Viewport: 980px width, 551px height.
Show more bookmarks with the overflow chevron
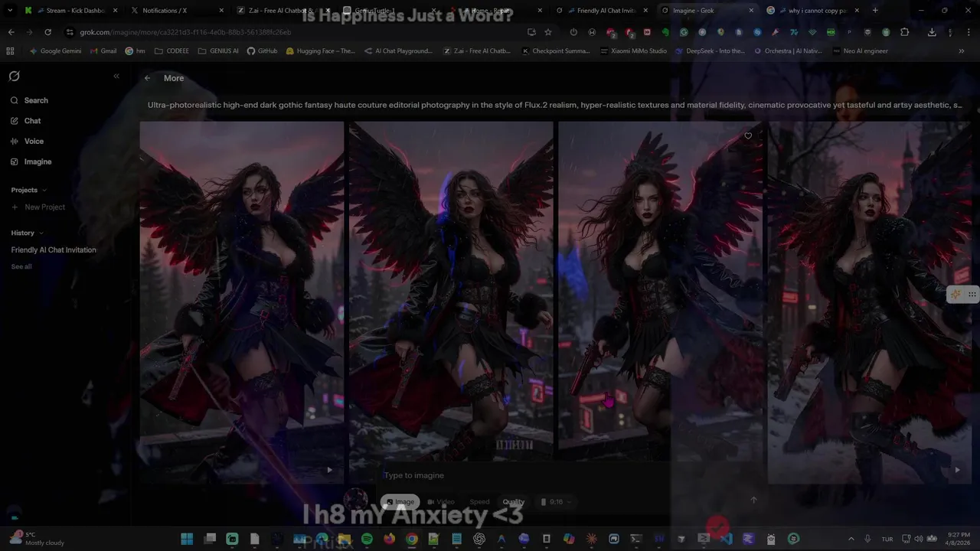[x=962, y=51]
